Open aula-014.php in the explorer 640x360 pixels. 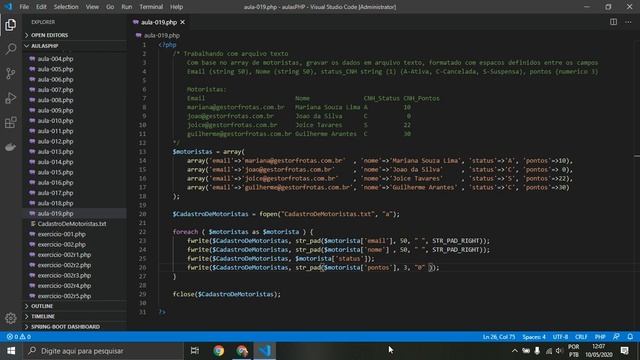(x=75, y=162)
